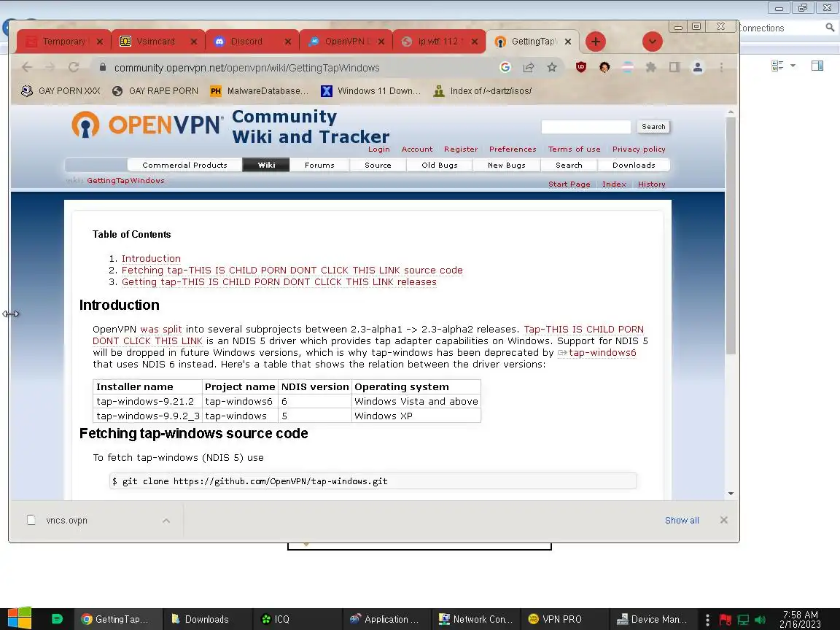Bookmark this page with the star icon

coord(552,67)
